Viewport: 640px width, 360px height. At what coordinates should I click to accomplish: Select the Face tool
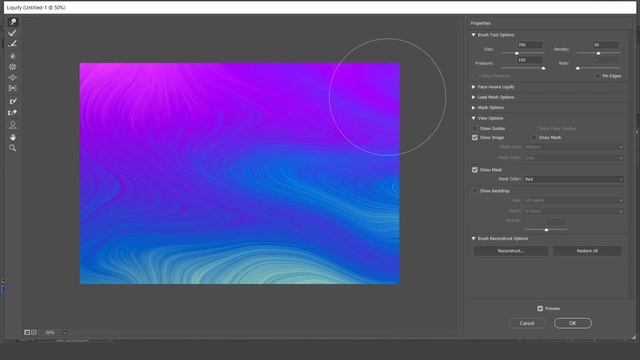(x=13, y=124)
